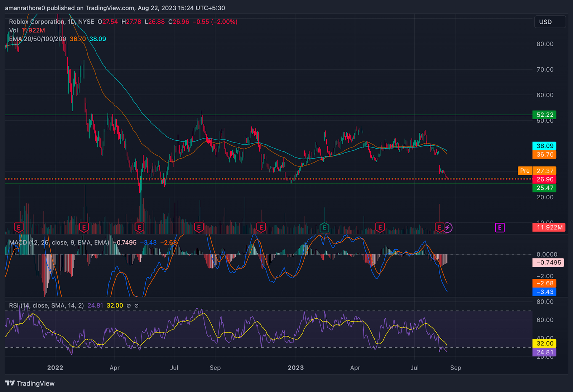Click the −0.55 (−2.00%) change value
This screenshot has width=573, height=392.
point(215,22)
